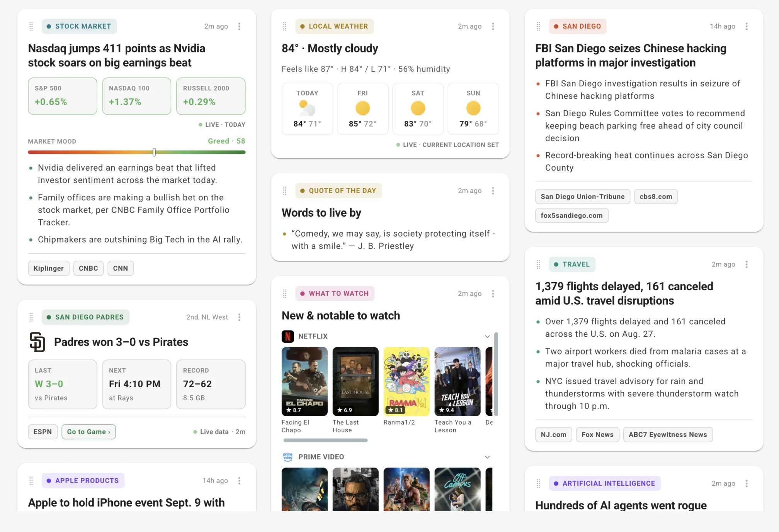The height and width of the screenshot is (532, 779).
Task: Click the Friday sunny weather icon
Action: click(x=362, y=108)
